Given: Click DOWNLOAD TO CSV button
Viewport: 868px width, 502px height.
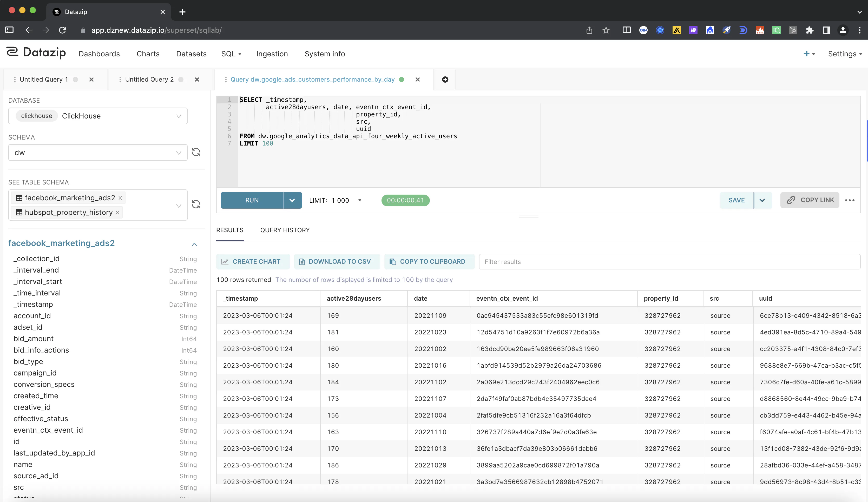Looking at the screenshot, I should (x=337, y=262).
